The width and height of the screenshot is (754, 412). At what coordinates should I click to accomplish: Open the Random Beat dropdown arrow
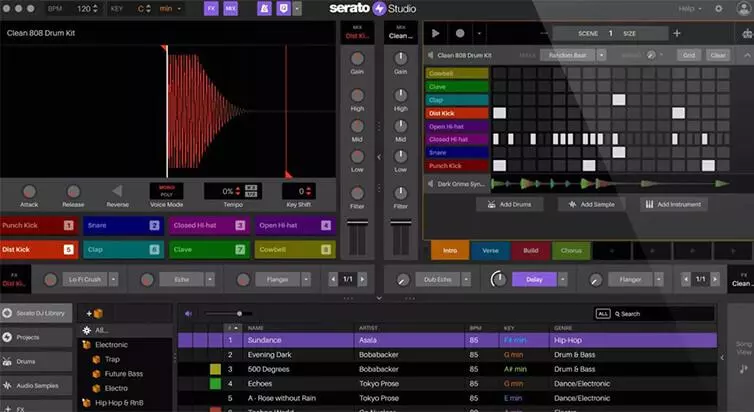point(601,55)
